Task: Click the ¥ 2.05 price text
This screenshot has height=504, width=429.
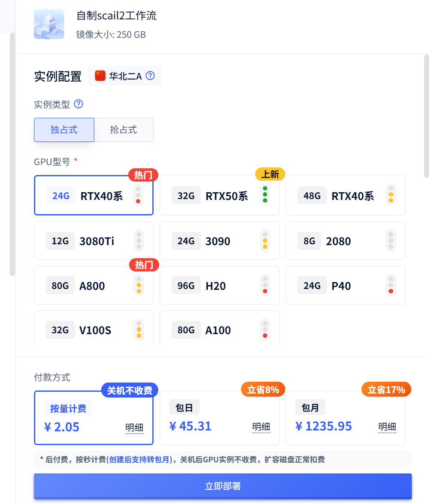Action: (62, 427)
